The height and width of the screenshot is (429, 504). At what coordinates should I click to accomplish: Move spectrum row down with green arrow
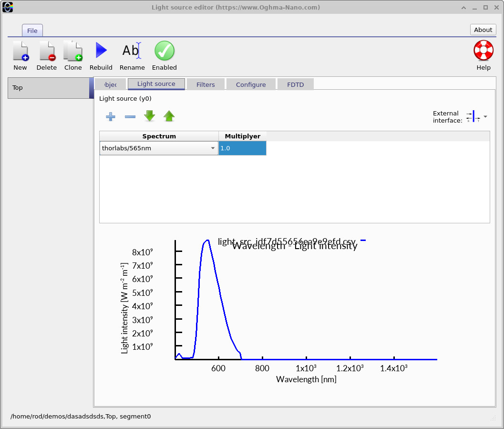click(149, 116)
